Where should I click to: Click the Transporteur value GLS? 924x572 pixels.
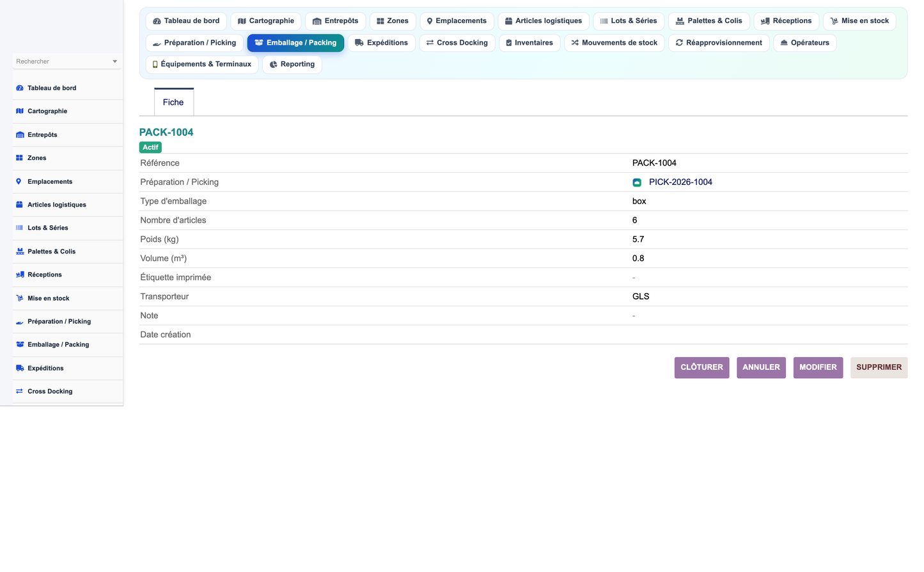tap(641, 297)
